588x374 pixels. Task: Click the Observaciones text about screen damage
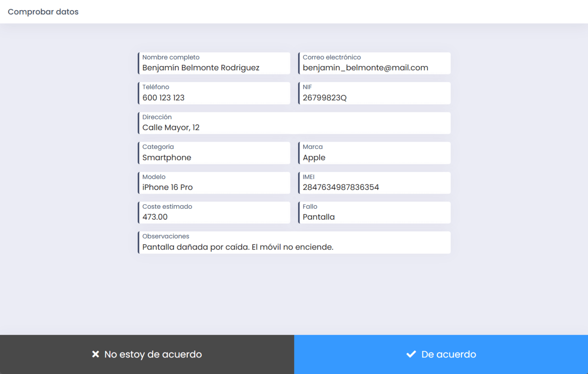[x=238, y=247]
